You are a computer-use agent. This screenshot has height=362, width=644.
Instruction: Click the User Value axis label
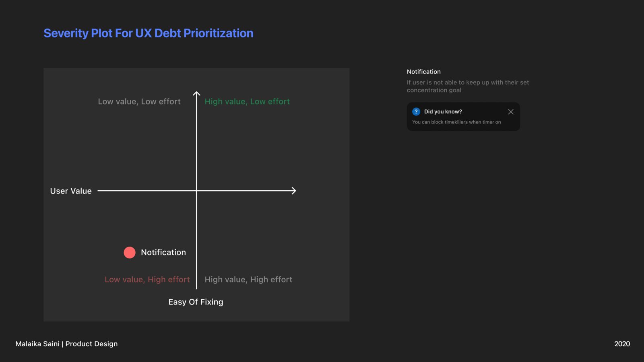[x=71, y=191]
